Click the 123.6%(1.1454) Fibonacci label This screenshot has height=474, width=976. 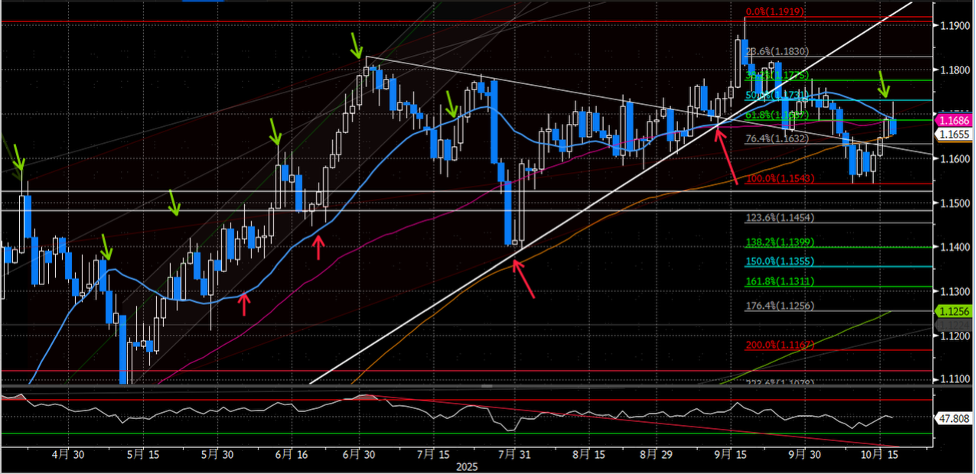coord(779,218)
